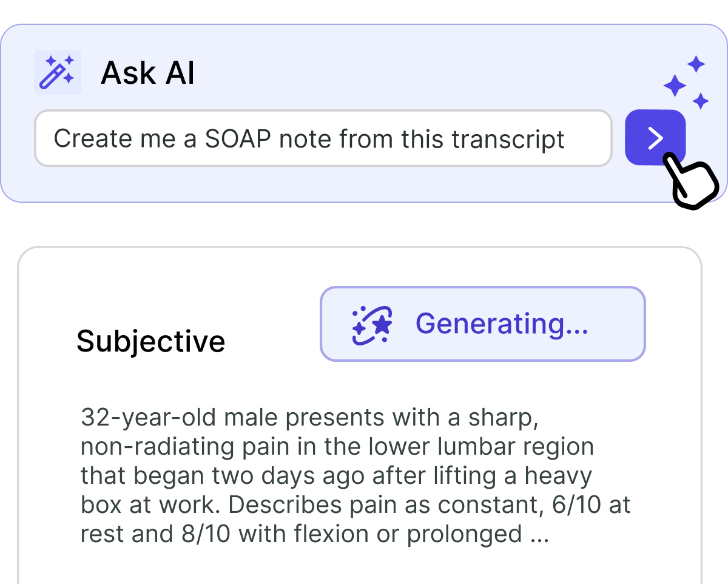Click the top small sparkle star
Image resolution: width=728 pixels, height=584 pixels.
coord(696,64)
